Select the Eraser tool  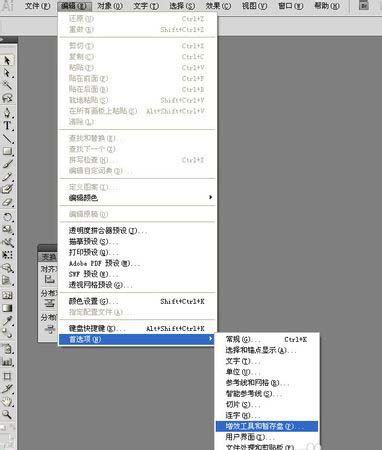[x=7, y=202]
